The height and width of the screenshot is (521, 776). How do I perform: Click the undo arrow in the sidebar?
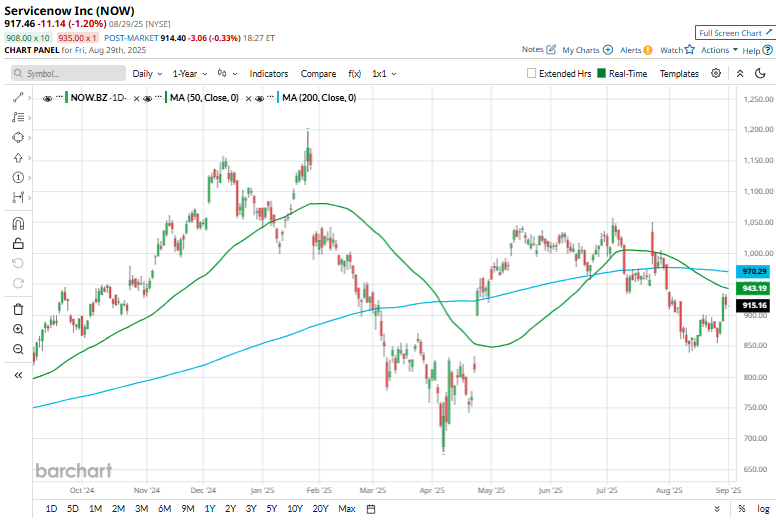point(18,263)
